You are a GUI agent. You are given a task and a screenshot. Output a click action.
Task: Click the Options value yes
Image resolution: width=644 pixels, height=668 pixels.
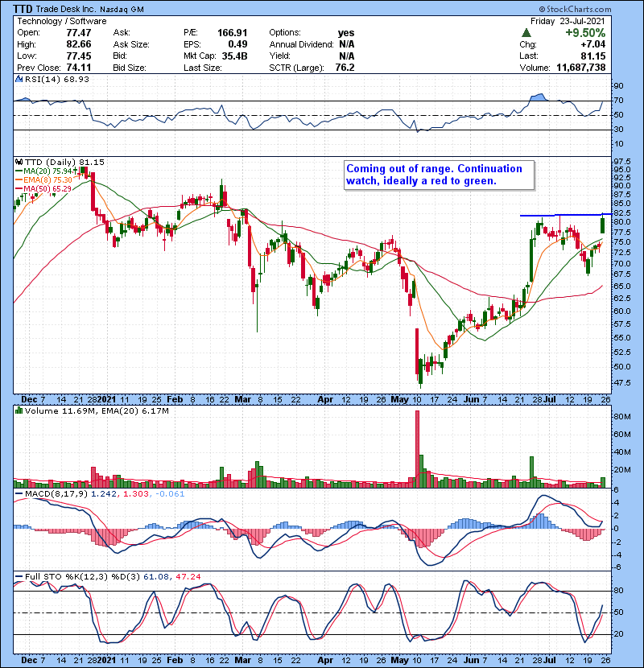tap(346, 33)
